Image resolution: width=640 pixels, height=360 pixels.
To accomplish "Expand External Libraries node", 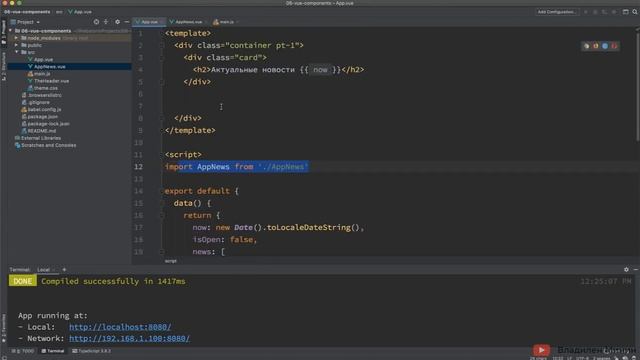I will click(38, 138).
